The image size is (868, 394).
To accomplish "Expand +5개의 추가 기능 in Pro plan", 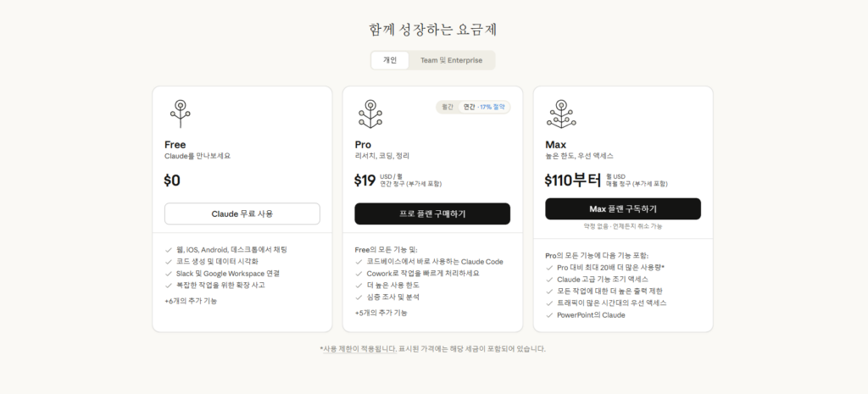I will click(381, 313).
